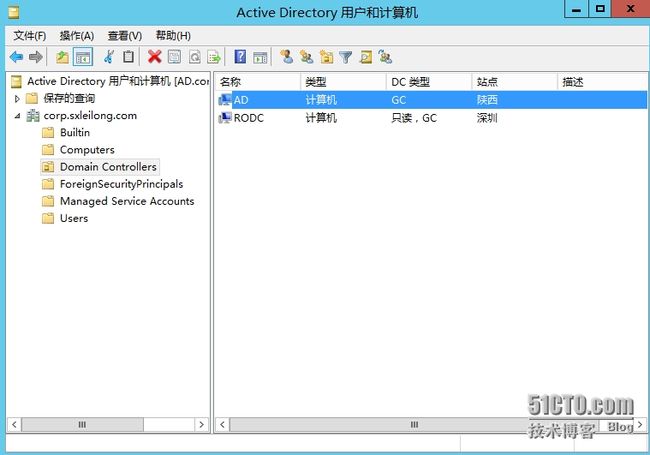This screenshot has height=455, width=650.
Task: Click the 陕西 site cell
Action: 487,100
